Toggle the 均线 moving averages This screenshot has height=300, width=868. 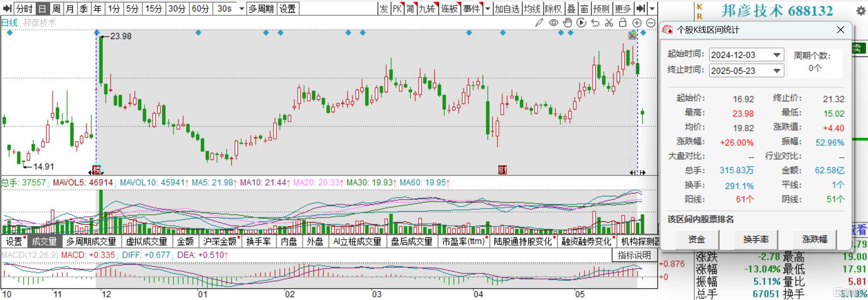(x=532, y=9)
